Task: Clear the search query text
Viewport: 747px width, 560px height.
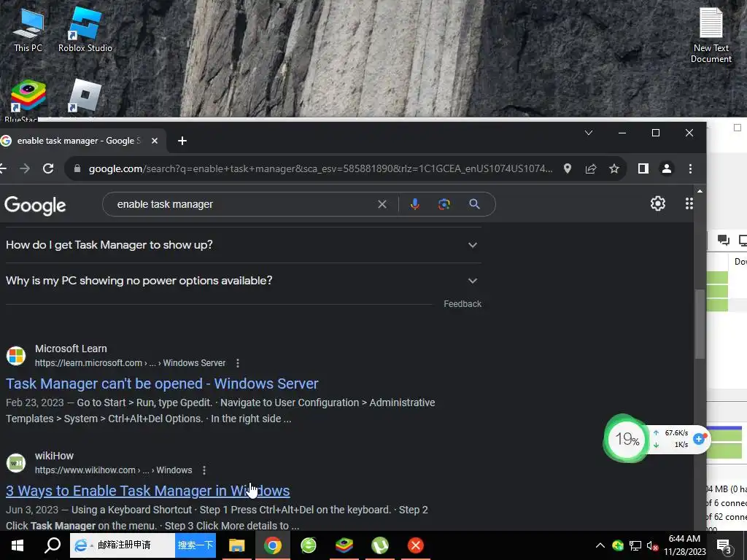Action: coord(382,204)
